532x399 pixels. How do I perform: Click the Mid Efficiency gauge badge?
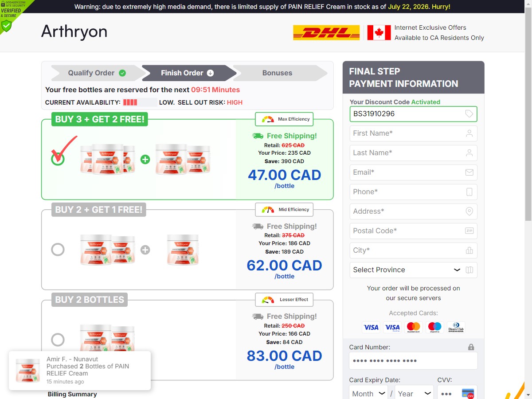(284, 210)
